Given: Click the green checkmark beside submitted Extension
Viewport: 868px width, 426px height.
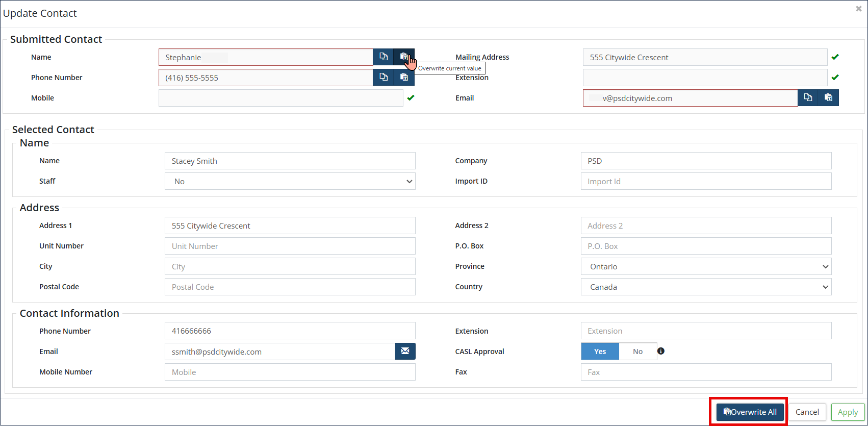Looking at the screenshot, I should coord(835,77).
